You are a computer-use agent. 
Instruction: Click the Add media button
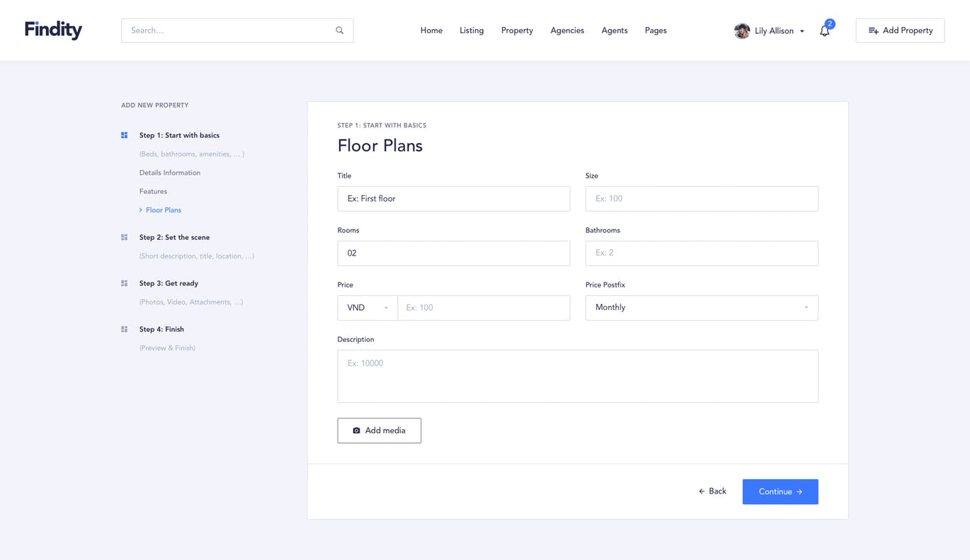(379, 430)
